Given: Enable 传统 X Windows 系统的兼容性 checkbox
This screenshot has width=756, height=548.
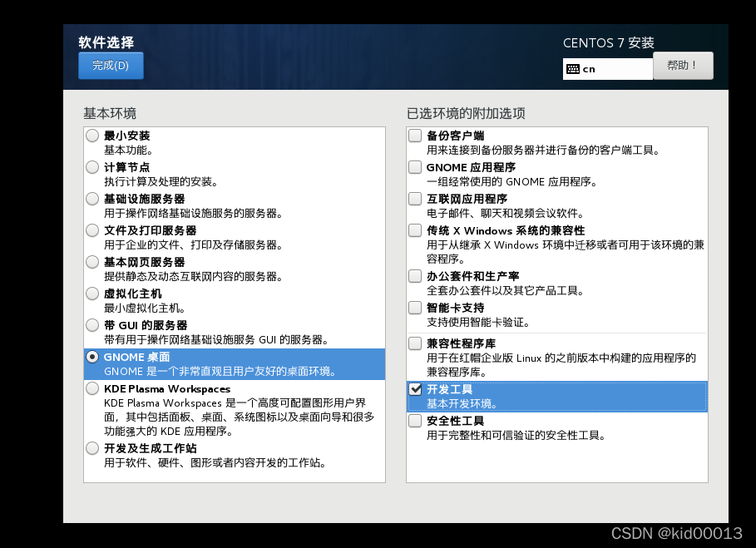Looking at the screenshot, I should pos(415,230).
